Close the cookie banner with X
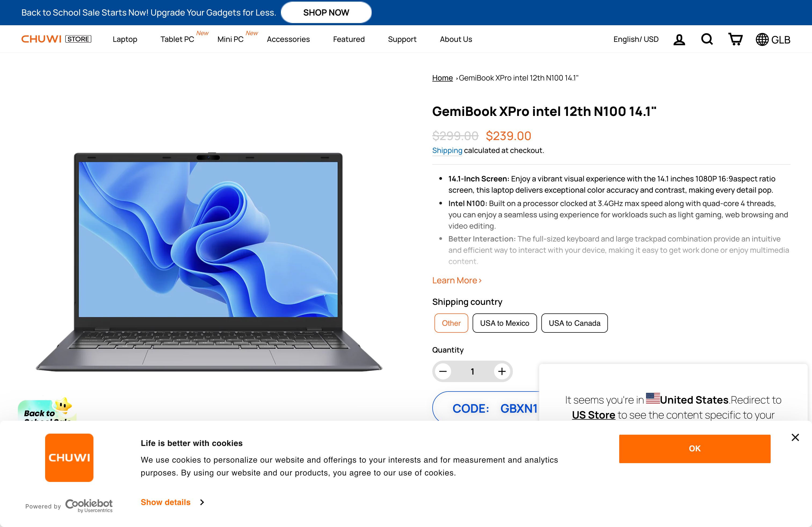This screenshot has height=527, width=812. [795, 437]
